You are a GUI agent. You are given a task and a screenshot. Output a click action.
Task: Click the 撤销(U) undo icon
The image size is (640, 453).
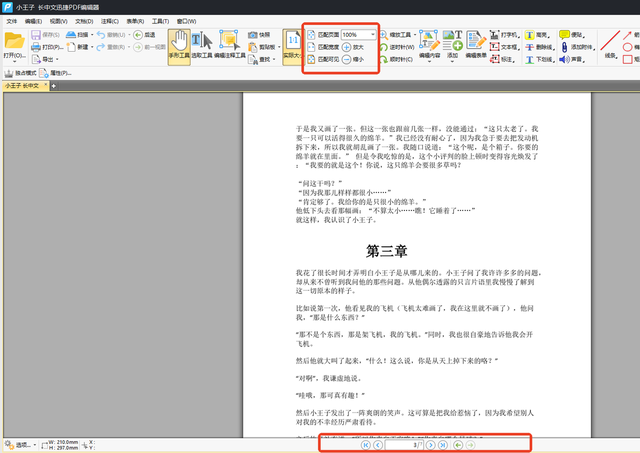(101, 35)
